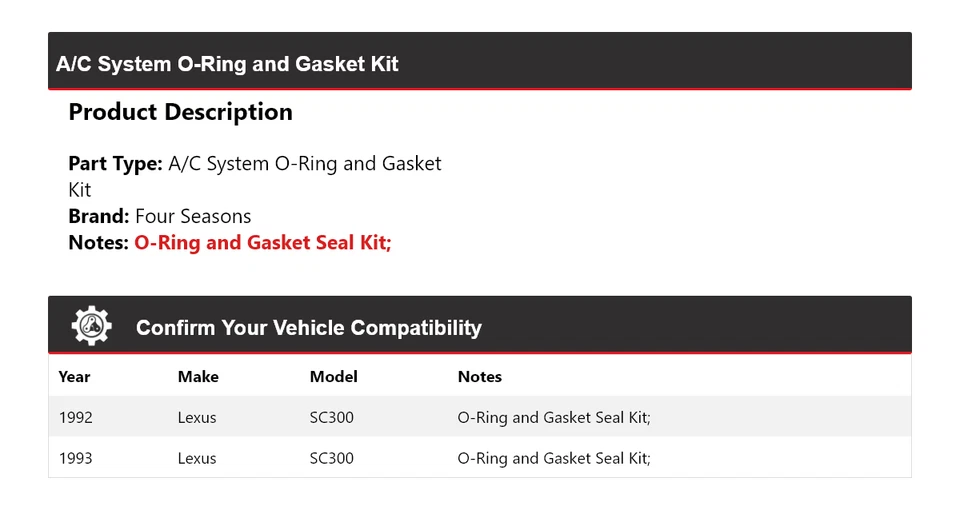960x510 pixels.
Task: Click the Year column header
Action: point(74,377)
